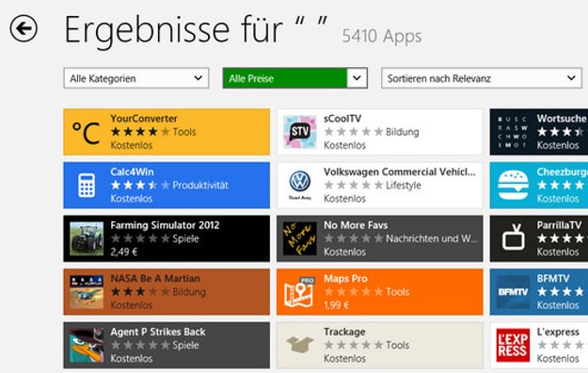The width and height of the screenshot is (588, 373).
Task: Click the Calc4Win calculator icon
Action: tap(87, 186)
